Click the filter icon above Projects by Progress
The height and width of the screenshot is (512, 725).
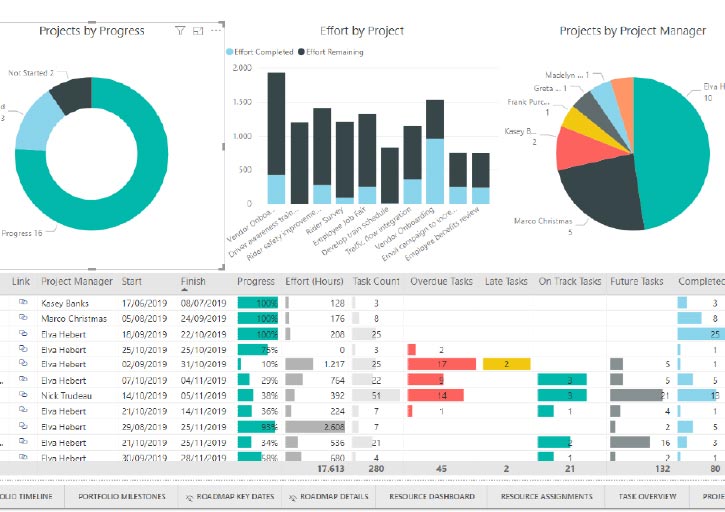click(x=180, y=32)
